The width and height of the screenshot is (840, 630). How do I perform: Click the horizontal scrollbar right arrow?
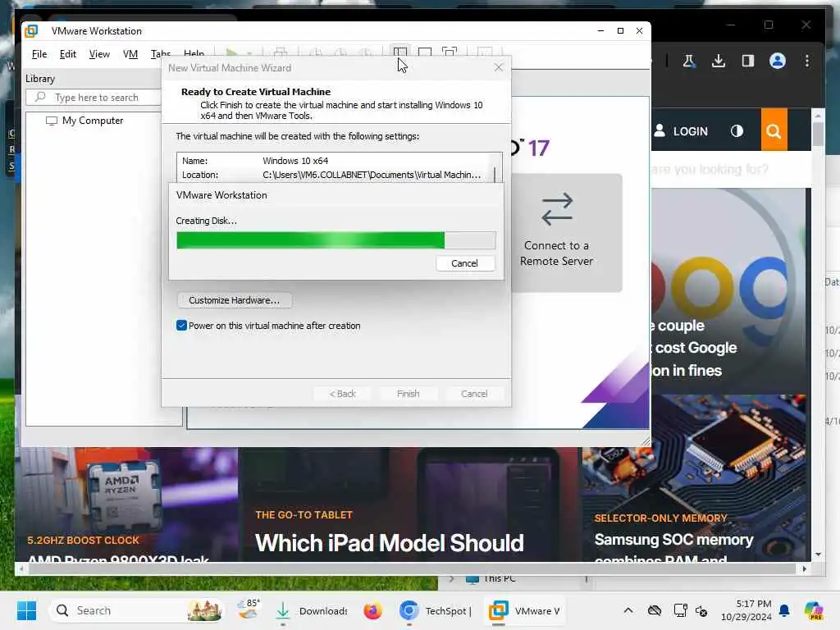[804, 569]
